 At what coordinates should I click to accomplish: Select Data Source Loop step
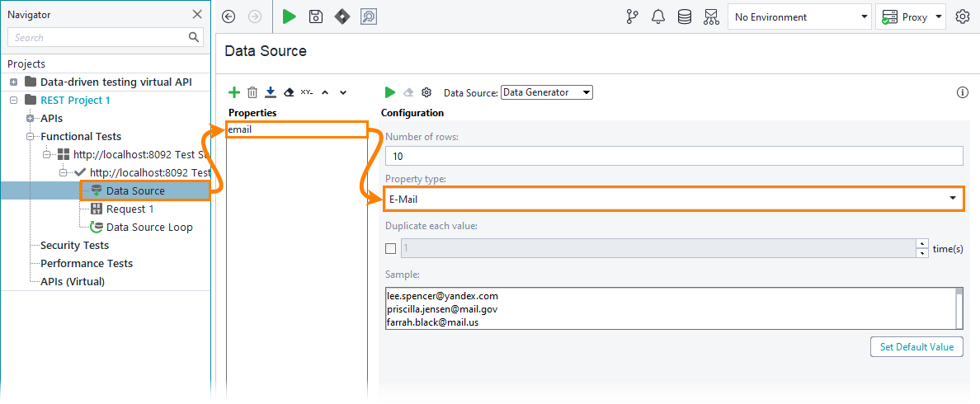(x=149, y=228)
